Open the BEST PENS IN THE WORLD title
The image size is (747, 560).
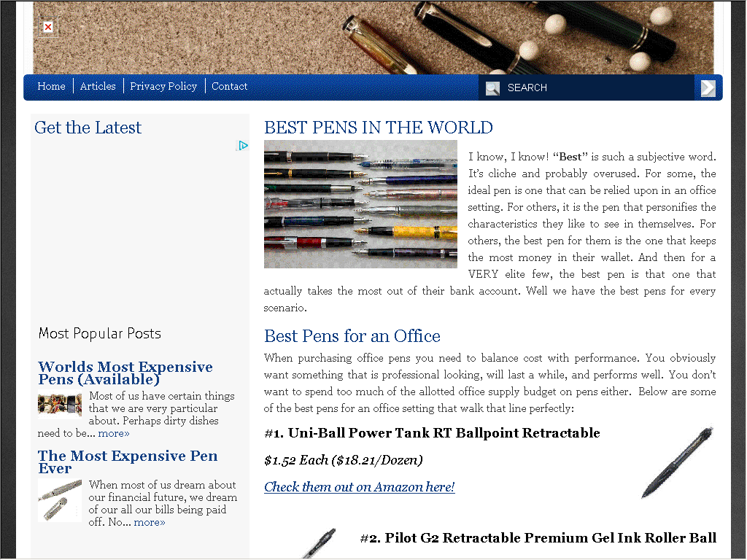pyautogui.click(x=379, y=128)
